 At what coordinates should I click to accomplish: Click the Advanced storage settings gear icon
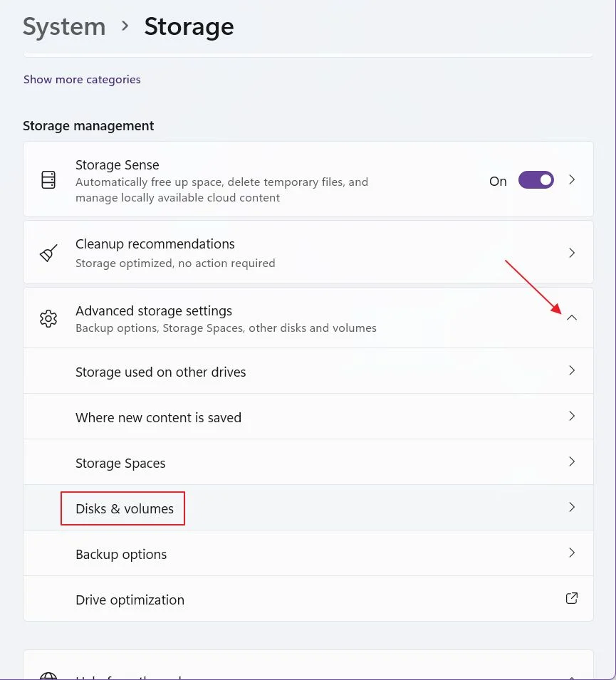click(x=48, y=319)
